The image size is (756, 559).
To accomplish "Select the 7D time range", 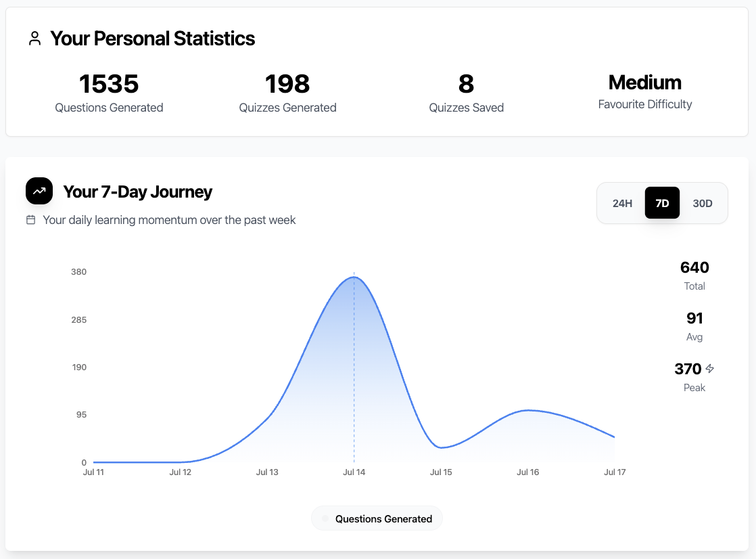I will [x=662, y=203].
